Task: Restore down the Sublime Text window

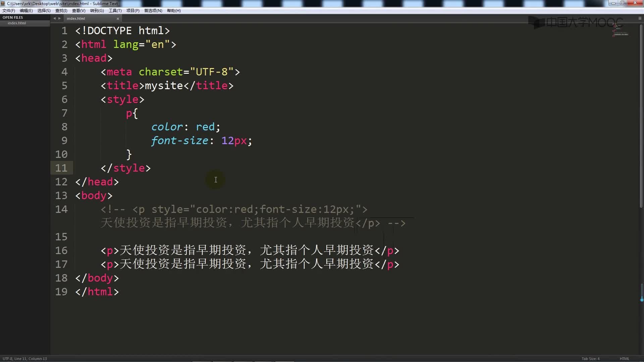Action: click(x=622, y=3)
